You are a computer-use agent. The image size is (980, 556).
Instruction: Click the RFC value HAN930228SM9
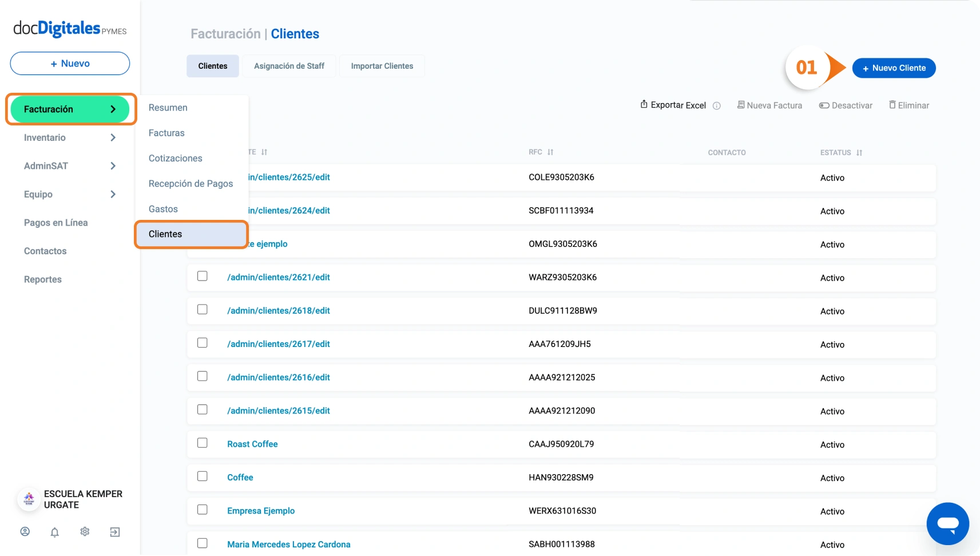[x=561, y=478]
